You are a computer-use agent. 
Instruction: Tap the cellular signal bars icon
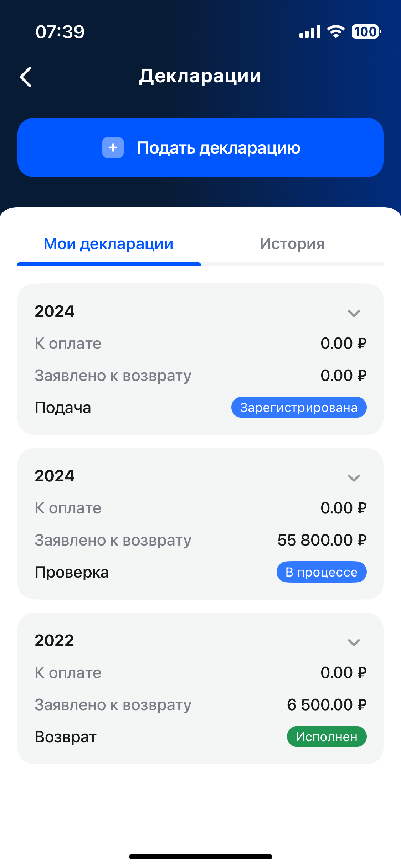pos(310,32)
